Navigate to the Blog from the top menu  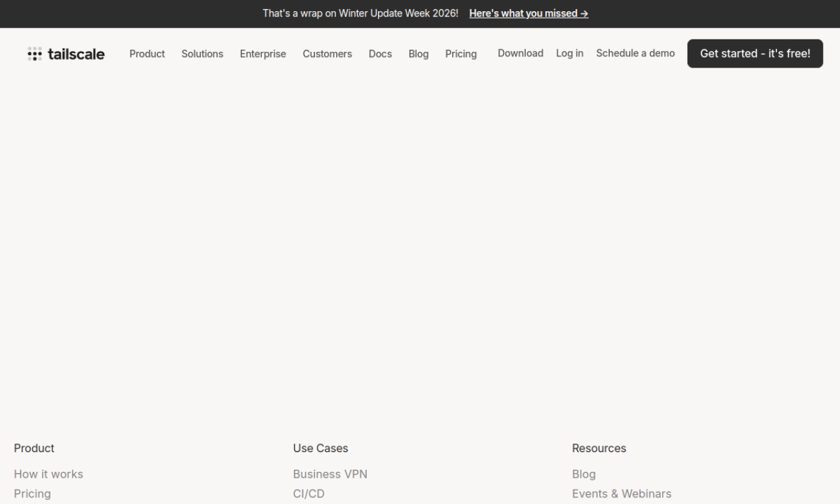tap(418, 54)
